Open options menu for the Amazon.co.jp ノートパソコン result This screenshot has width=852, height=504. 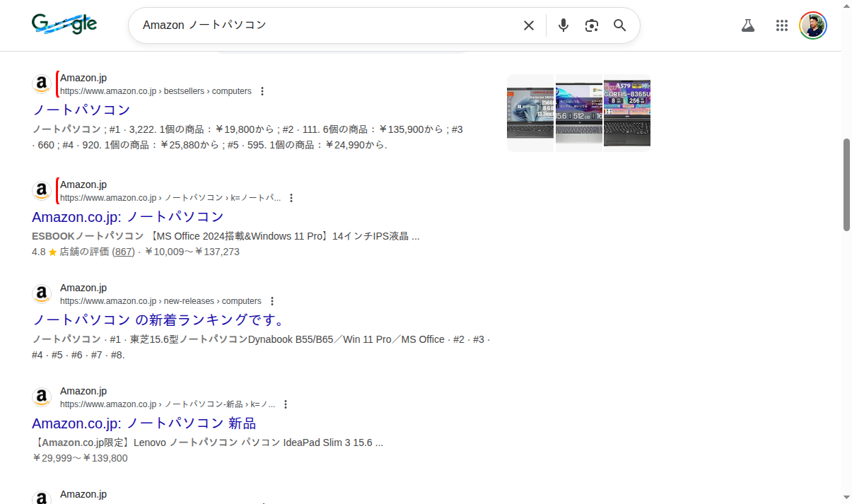pos(292,197)
